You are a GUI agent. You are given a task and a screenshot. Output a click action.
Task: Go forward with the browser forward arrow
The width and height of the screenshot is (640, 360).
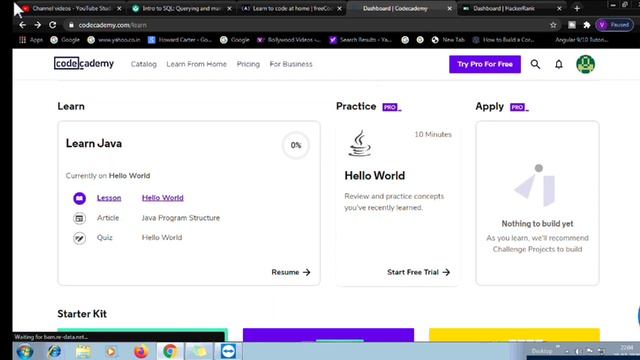[38, 25]
